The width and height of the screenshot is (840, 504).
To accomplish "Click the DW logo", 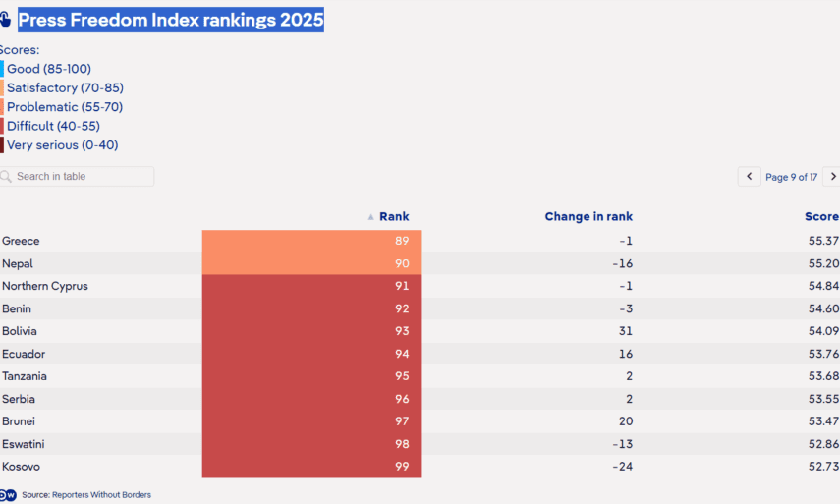I will click(9, 495).
